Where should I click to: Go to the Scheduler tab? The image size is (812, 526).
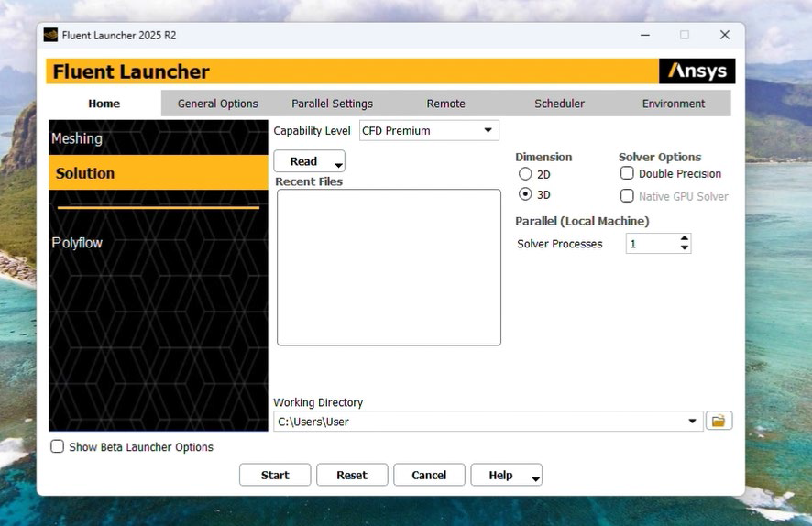click(x=559, y=104)
